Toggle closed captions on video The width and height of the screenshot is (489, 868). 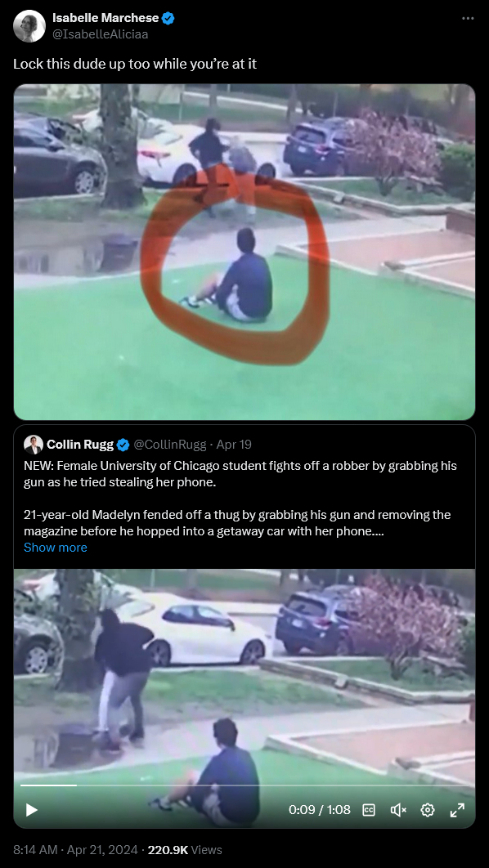point(369,810)
